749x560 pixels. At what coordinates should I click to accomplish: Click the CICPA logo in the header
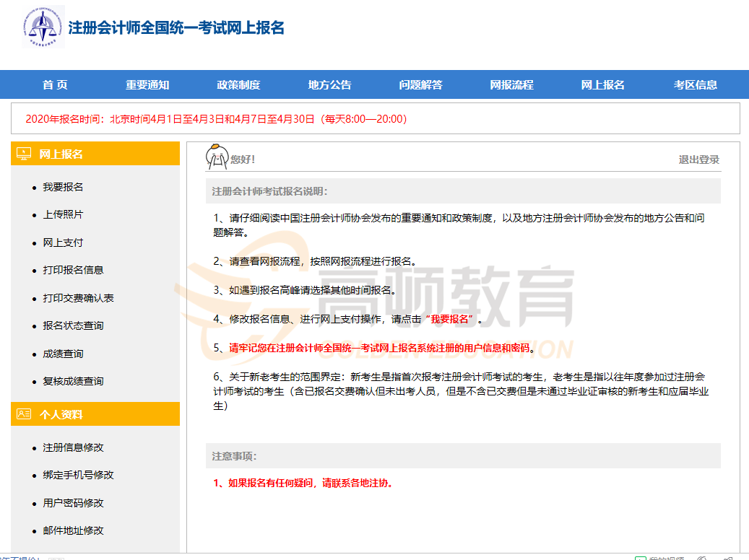tap(43, 27)
